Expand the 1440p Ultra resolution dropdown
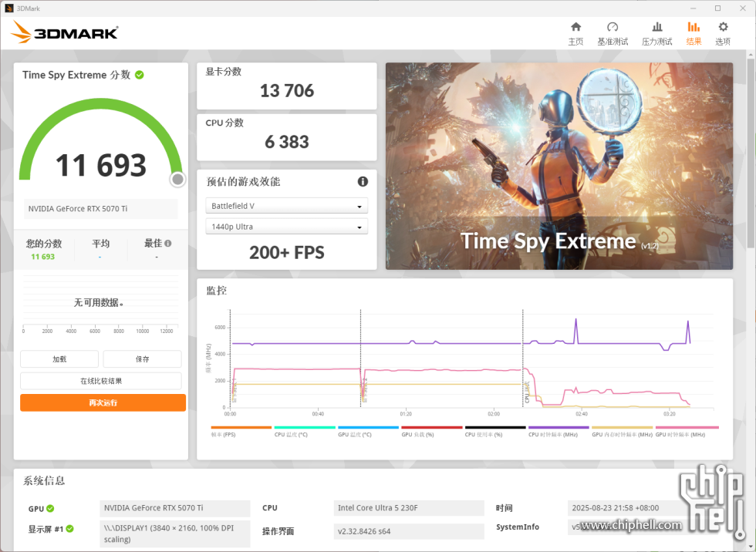756x552 pixels. [286, 227]
